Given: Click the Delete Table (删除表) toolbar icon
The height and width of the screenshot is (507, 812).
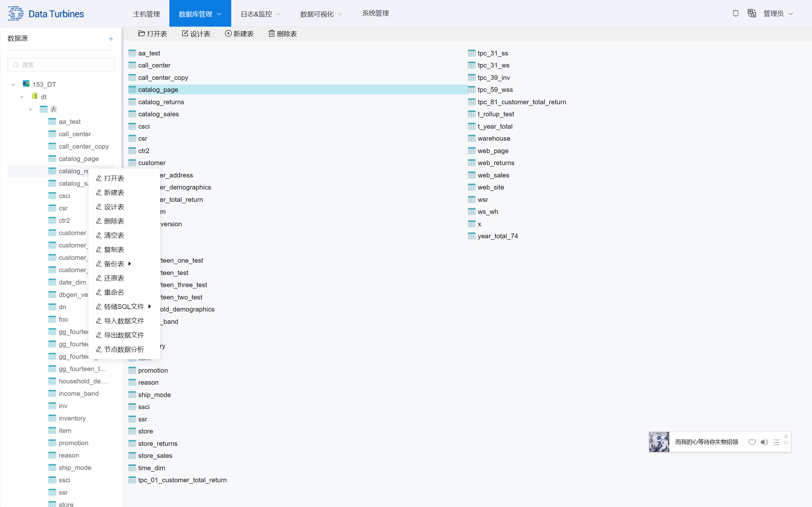Looking at the screenshot, I should coord(272,34).
